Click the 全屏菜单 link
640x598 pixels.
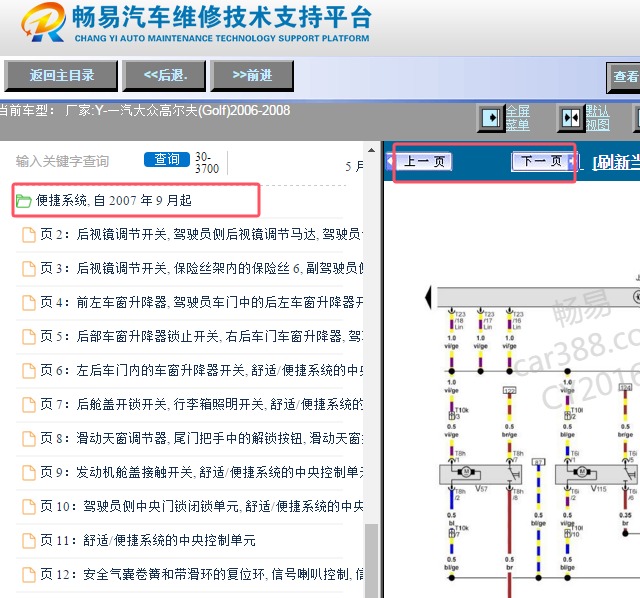point(518,118)
